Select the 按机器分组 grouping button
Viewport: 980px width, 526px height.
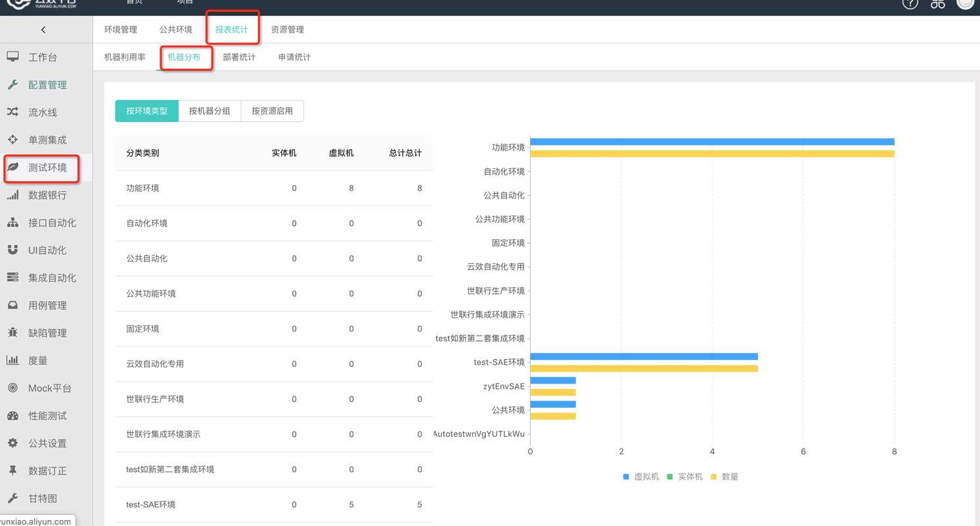pyautogui.click(x=210, y=111)
